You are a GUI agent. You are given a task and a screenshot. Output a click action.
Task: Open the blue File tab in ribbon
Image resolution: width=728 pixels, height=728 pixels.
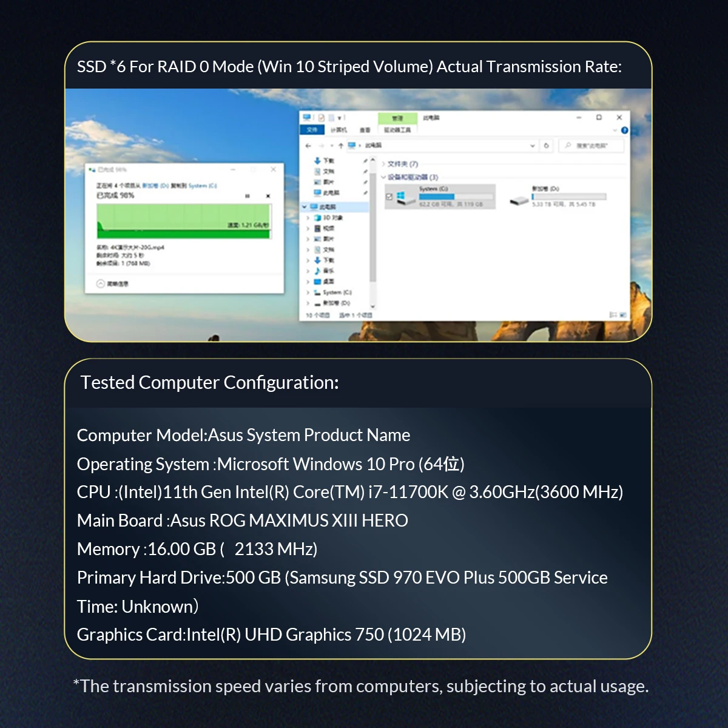pyautogui.click(x=312, y=130)
